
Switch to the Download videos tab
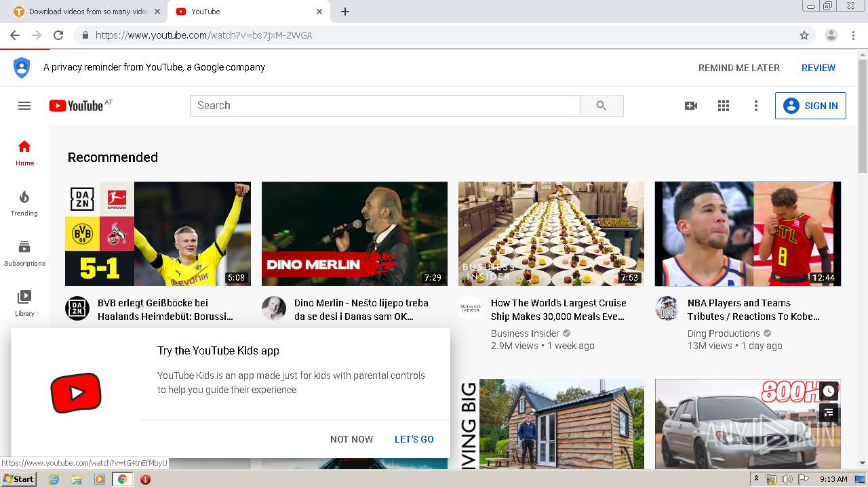(88, 12)
